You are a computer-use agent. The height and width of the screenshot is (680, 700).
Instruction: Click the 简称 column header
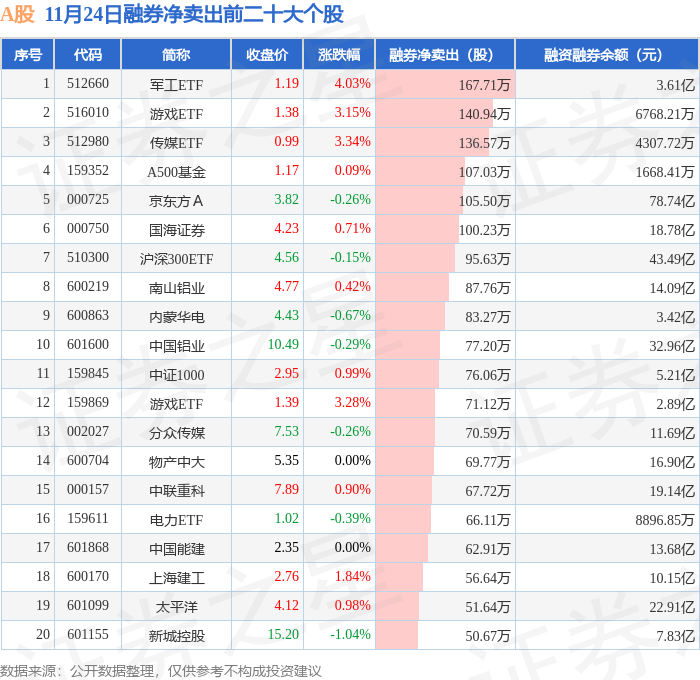[176, 54]
